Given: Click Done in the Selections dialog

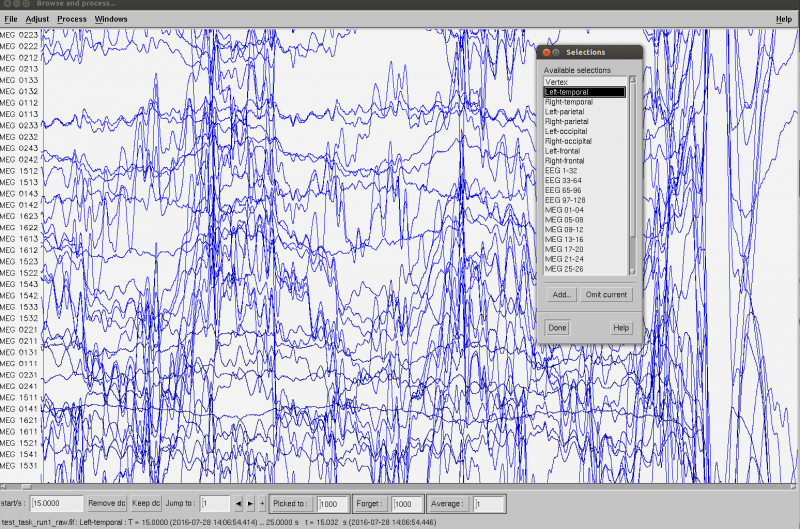Looking at the screenshot, I should pyautogui.click(x=557, y=328).
